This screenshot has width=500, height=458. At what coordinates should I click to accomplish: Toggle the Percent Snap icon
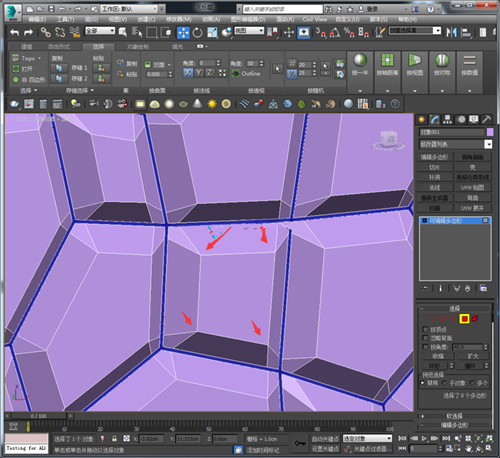349,33
